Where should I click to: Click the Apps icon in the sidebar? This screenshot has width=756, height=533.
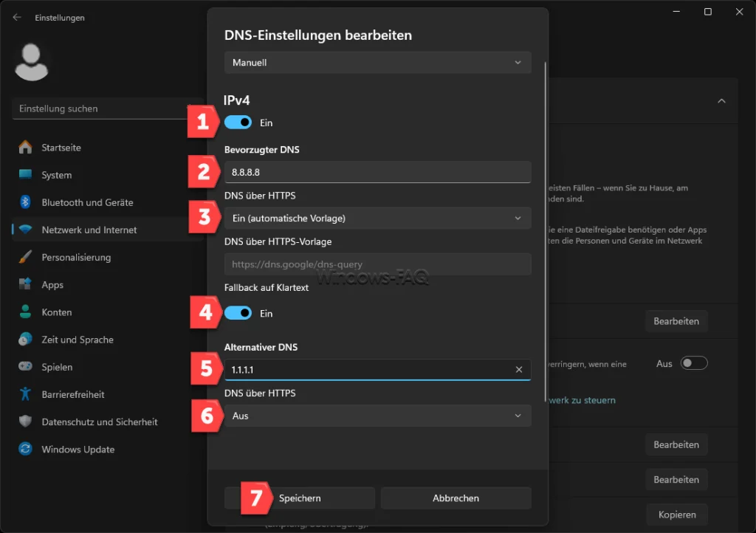[x=25, y=284]
